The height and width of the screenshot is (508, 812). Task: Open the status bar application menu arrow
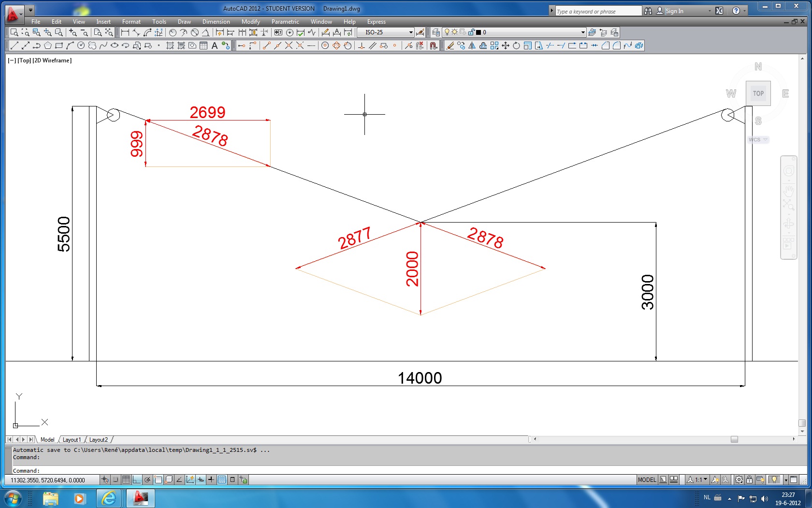pyautogui.click(x=786, y=480)
